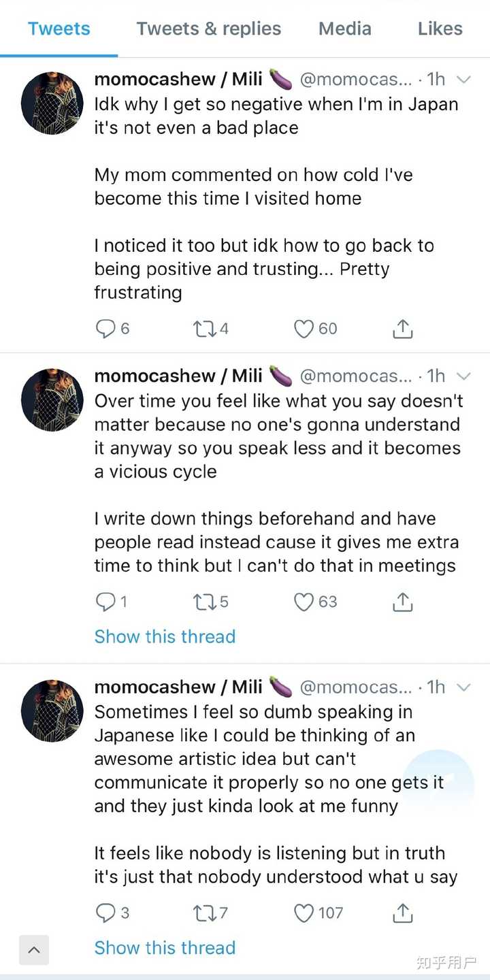Tap the scroll-to-top arrow button
The height and width of the screenshot is (980, 490).
[34, 950]
